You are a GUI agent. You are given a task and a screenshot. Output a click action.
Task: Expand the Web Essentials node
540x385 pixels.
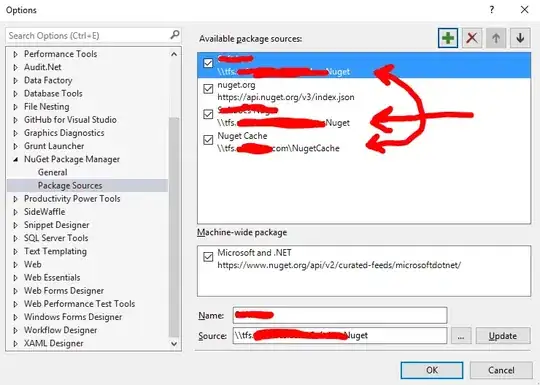15,278
